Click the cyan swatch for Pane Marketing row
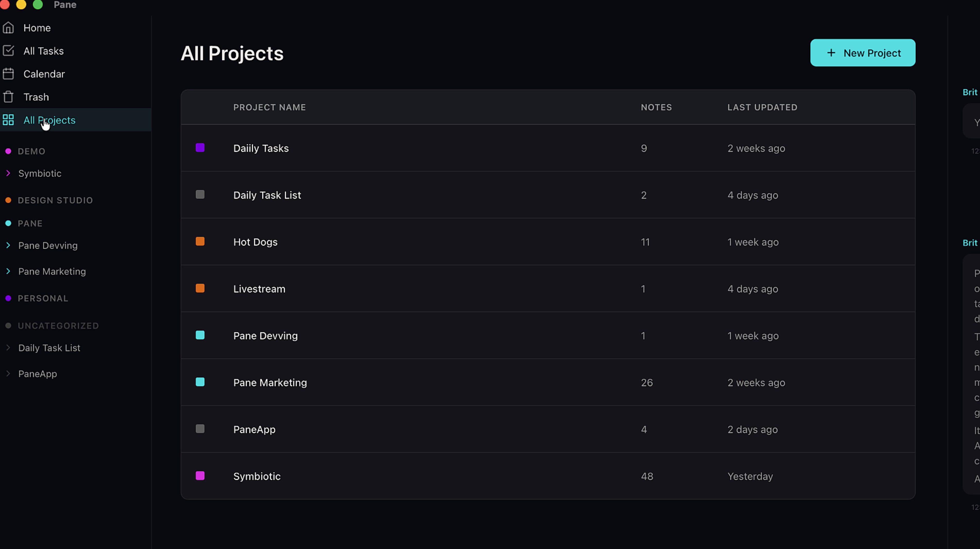 pos(200,382)
